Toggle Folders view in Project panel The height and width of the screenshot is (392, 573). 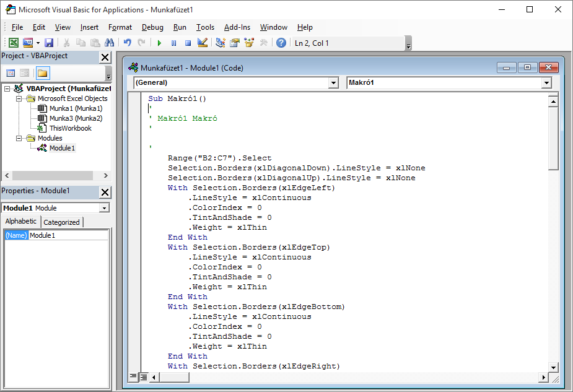click(42, 73)
